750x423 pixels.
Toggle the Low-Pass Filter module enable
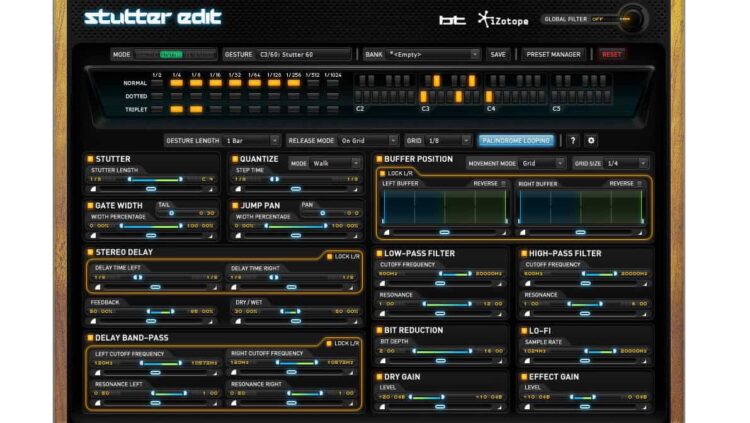(379, 253)
